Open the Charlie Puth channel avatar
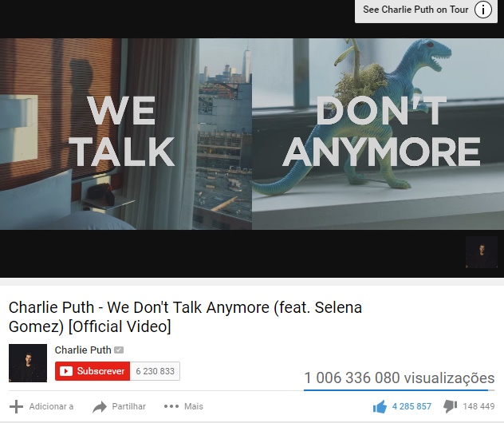Viewport: 504px width, 423px height. (x=28, y=363)
